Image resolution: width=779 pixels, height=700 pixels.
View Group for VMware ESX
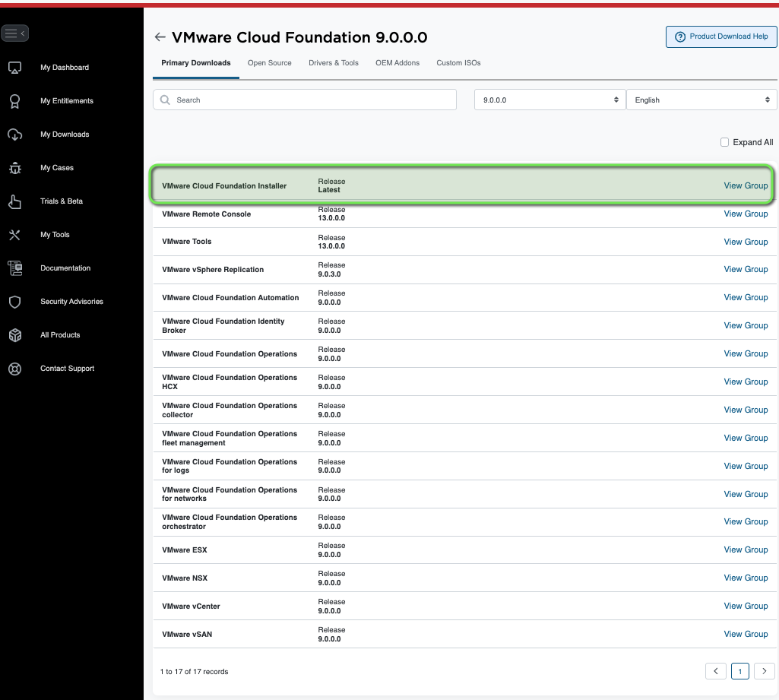click(x=746, y=550)
